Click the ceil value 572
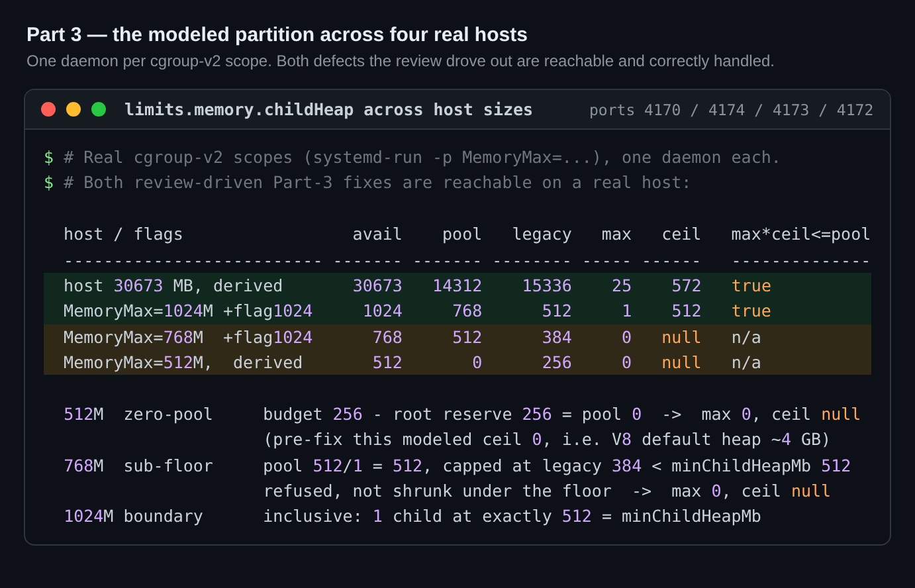This screenshot has height=588, width=915. click(x=686, y=286)
